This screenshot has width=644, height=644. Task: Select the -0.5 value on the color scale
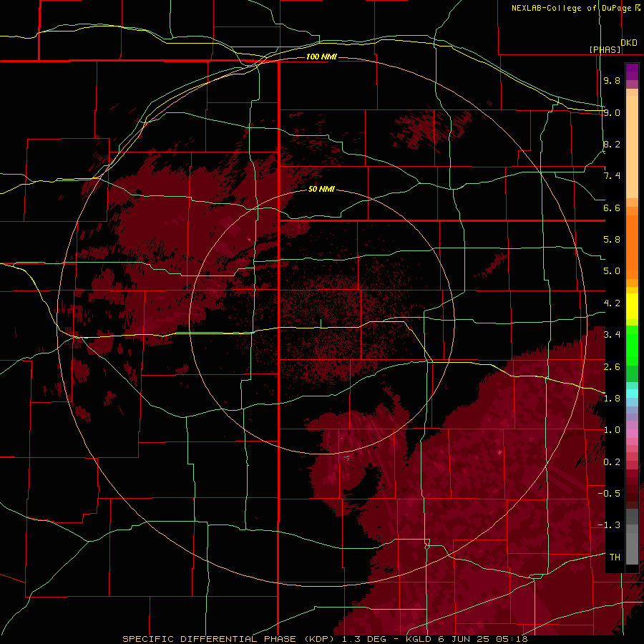609,494
